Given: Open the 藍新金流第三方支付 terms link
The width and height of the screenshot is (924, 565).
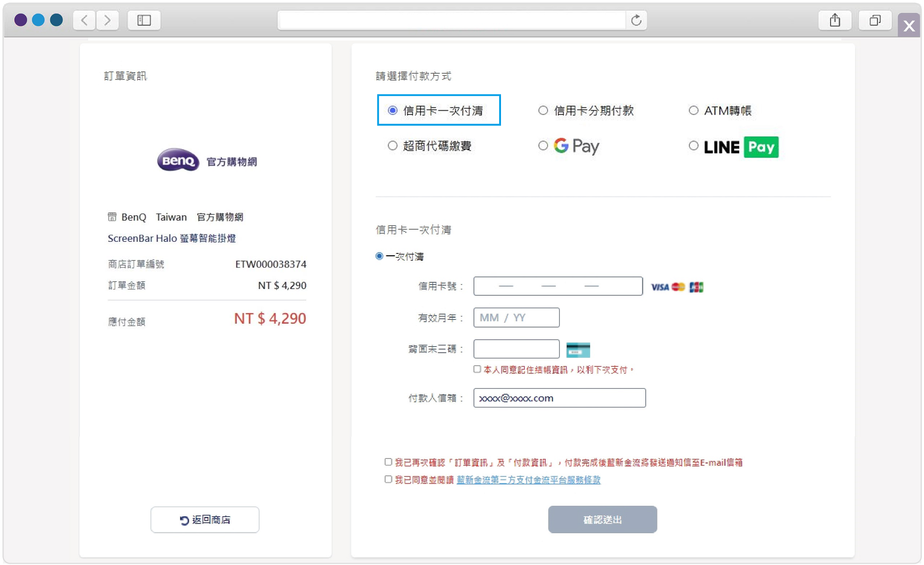Looking at the screenshot, I should (x=528, y=480).
